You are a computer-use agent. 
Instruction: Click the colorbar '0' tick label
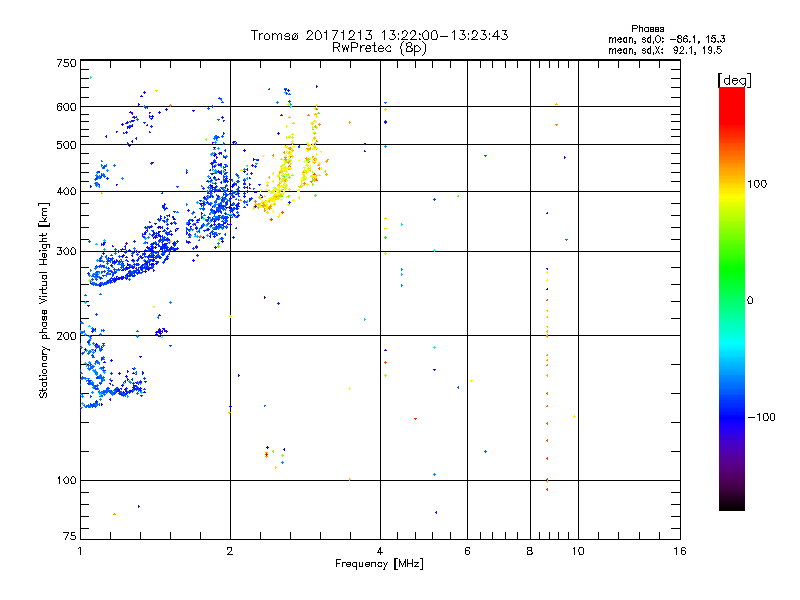click(750, 301)
